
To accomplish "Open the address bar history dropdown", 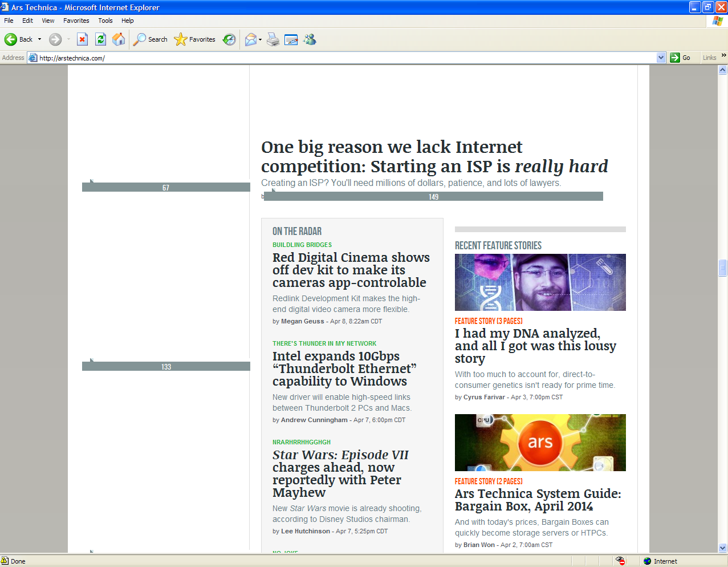I will click(660, 57).
